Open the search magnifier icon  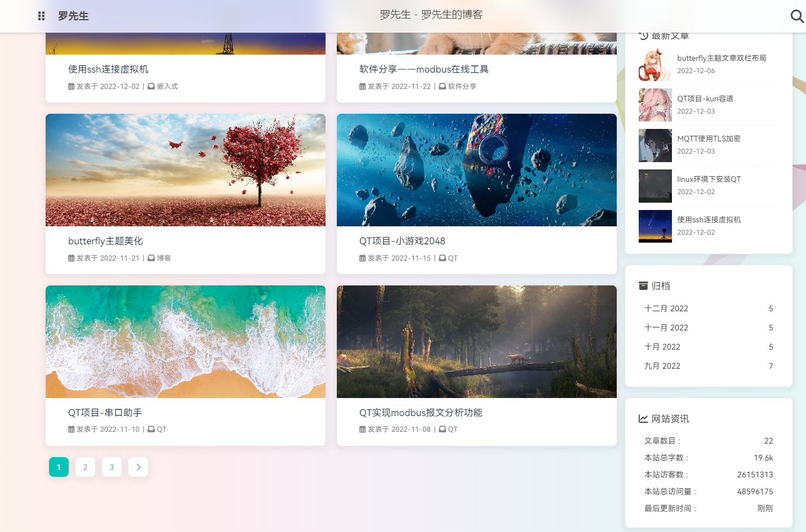point(797,16)
